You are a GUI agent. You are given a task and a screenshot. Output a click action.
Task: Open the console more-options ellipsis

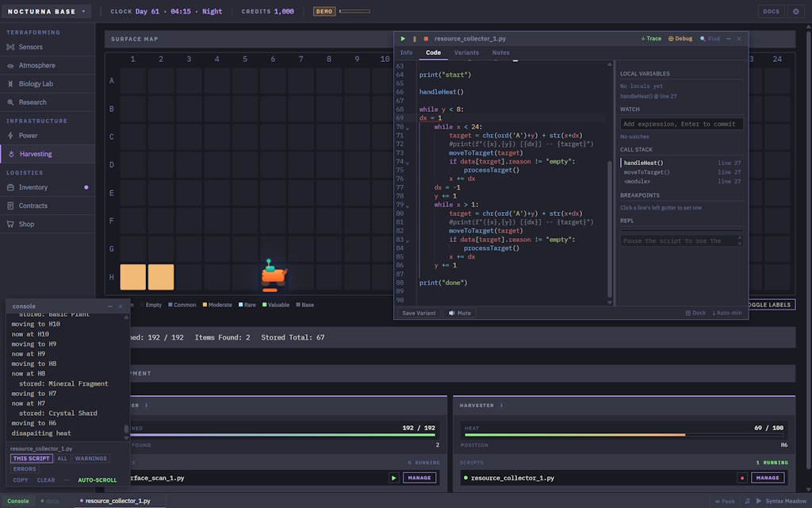pos(67,480)
